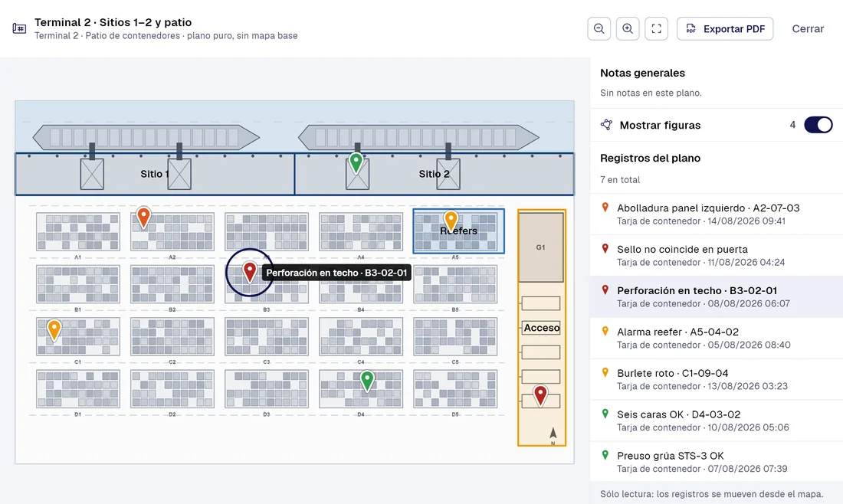Turn off the Mostrar figuras switch
The image size is (843, 504).
(x=818, y=125)
